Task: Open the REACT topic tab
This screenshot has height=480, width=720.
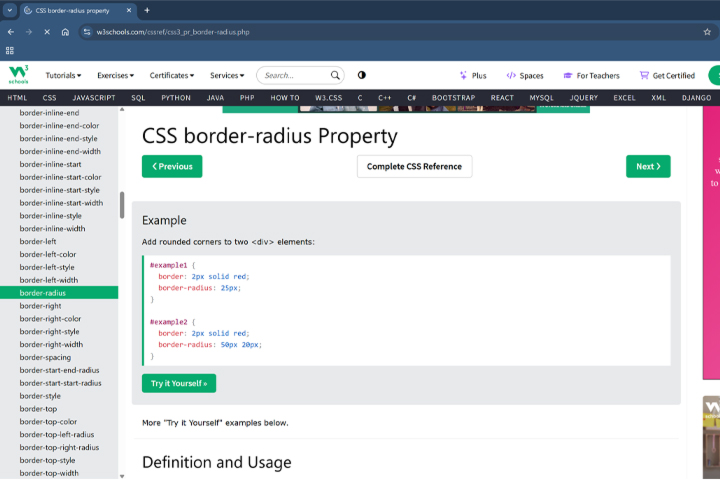Action: coord(502,98)
